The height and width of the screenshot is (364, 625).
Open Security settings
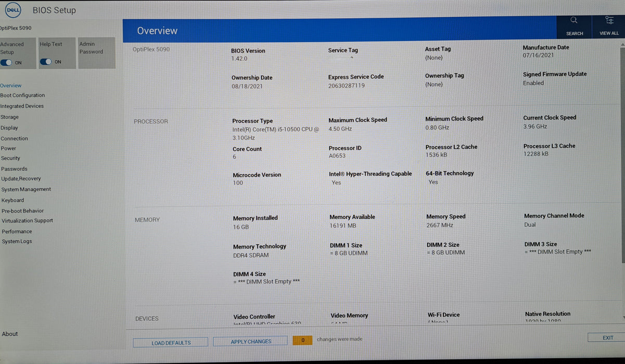10,159
